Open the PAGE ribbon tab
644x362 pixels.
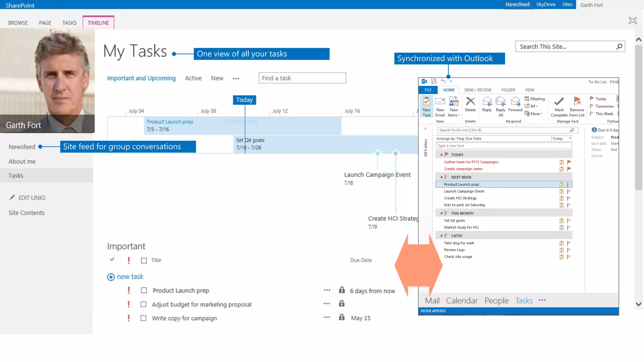[45, 23]
